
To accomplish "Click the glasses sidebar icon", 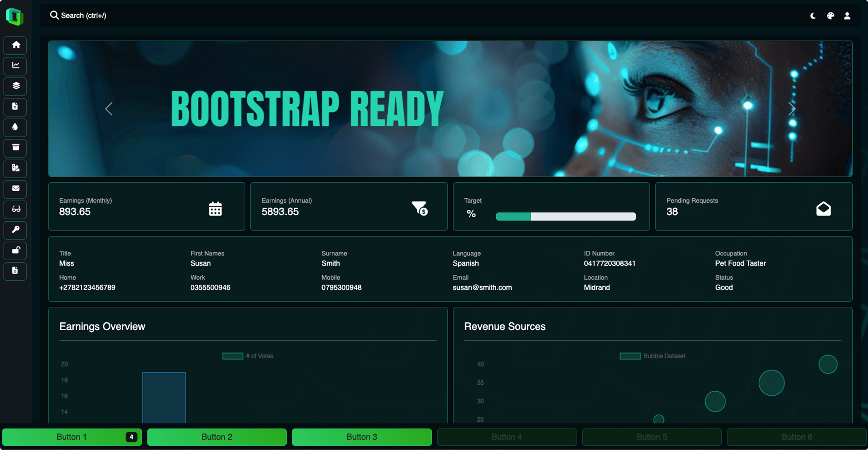I will tap(15, 209).
